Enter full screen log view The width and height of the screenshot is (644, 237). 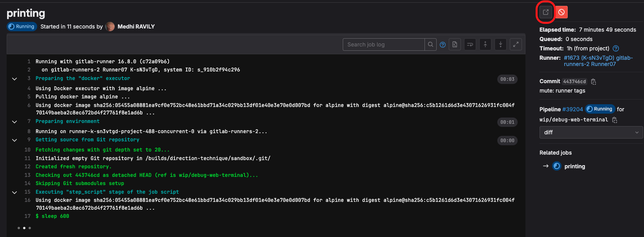click(516, 45)
